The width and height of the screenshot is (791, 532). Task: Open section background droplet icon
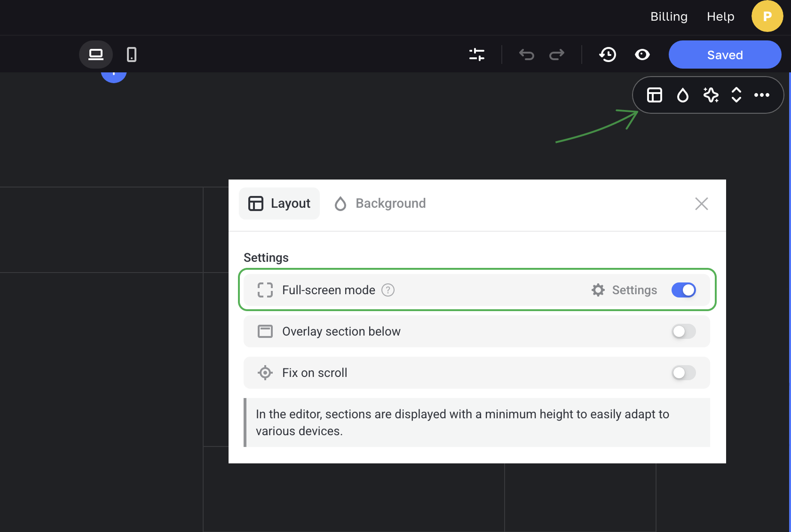pos(682,95)
